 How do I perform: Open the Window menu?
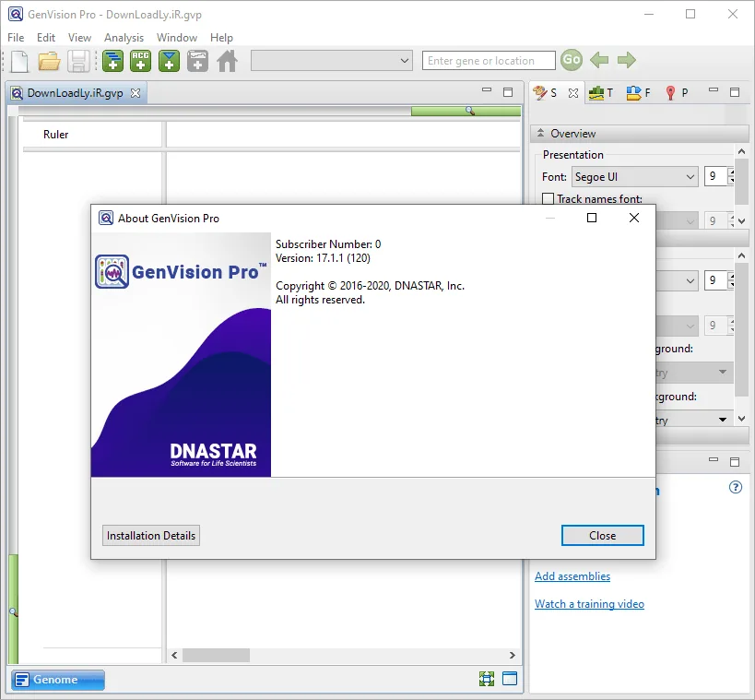pyautogui.click(x=177, y=38)
